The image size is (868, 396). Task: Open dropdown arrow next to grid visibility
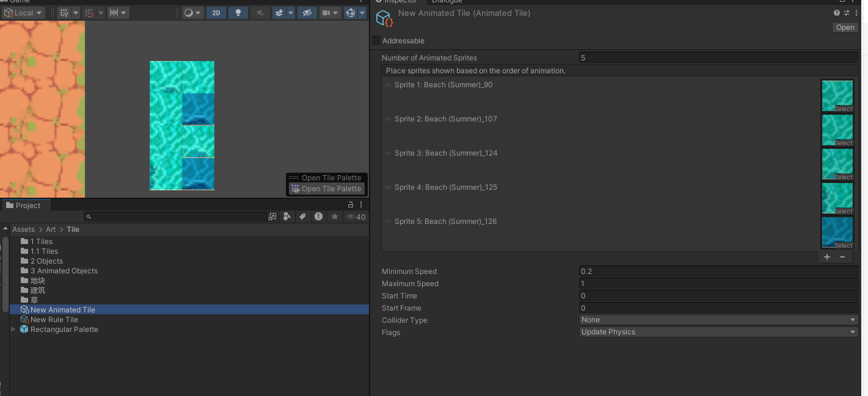(x=76, y=13)
